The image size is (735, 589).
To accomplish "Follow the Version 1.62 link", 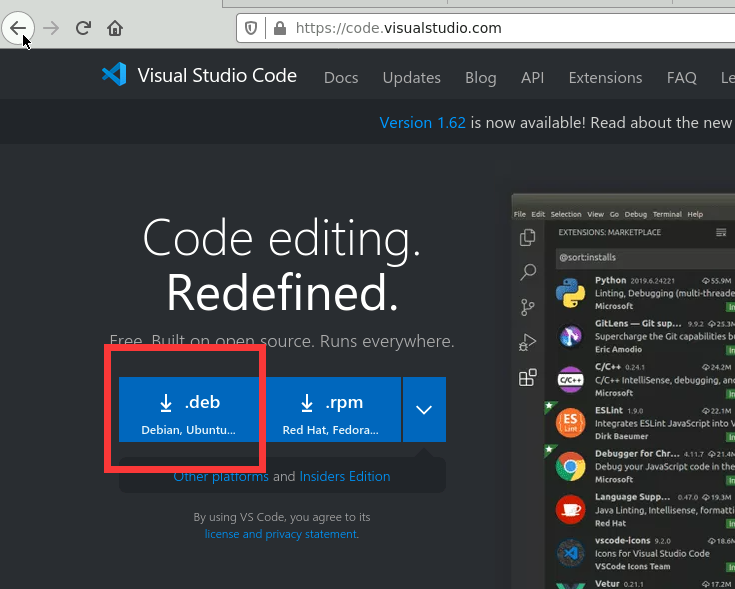I will (422, 123).
